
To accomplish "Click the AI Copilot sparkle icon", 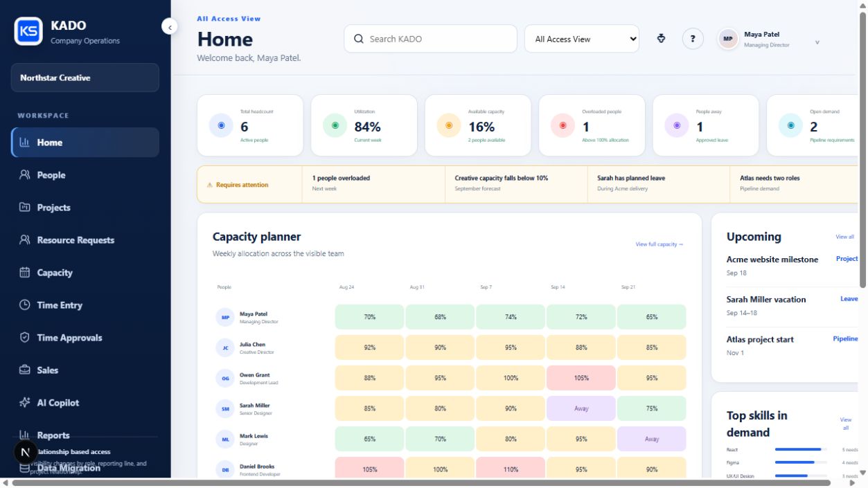I will pos(25,402).
